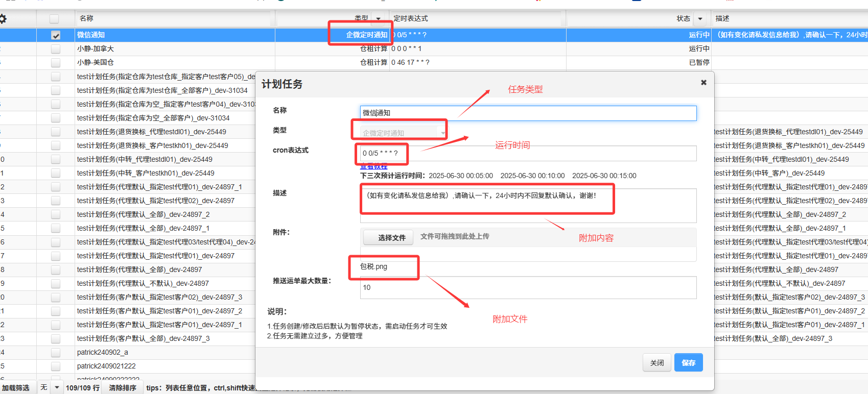Open the 查看教程 link under cron field
This screenshot has width=868, height=394.
(x=373, y=166)
